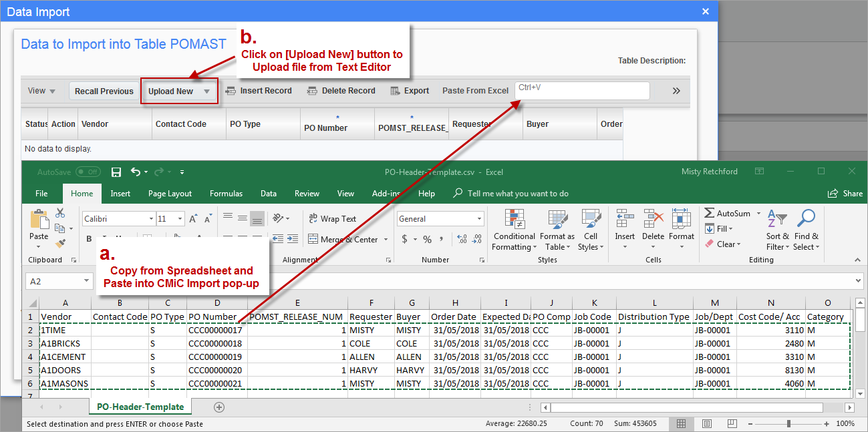Click the Undo arrow in Excel
This screenshot has height=432, width=868.
tap(136, 172)
